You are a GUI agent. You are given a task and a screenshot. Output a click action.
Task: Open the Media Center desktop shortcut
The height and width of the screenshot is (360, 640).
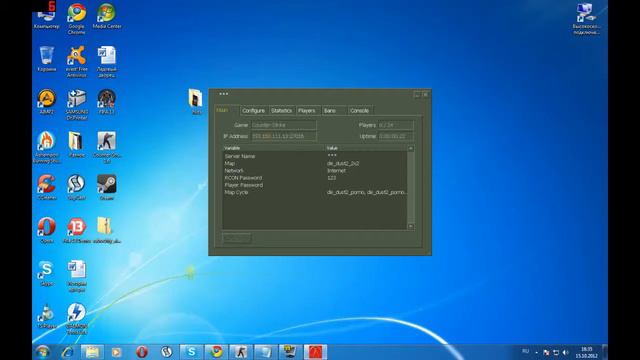click(107, 16)
